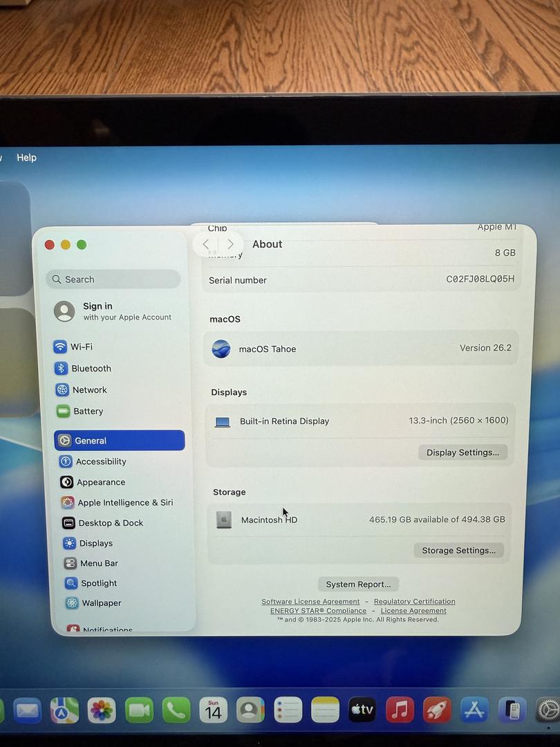Screen dimensions: 560x747
Task: Go to Wallpaper settings
Action: (100, 603)
